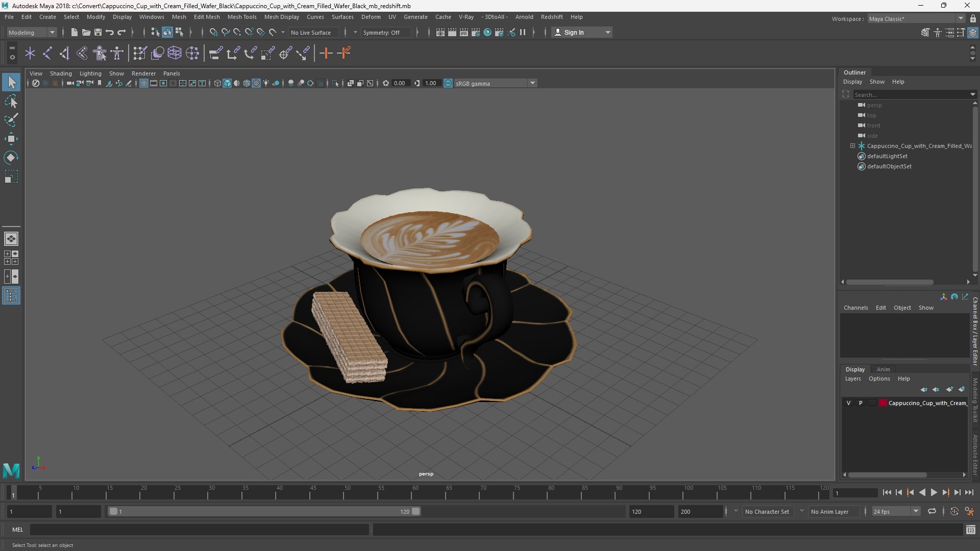Open the Mesh Tools menu
The height and width of the screenshot is (551, 980).
coord(242,17)
